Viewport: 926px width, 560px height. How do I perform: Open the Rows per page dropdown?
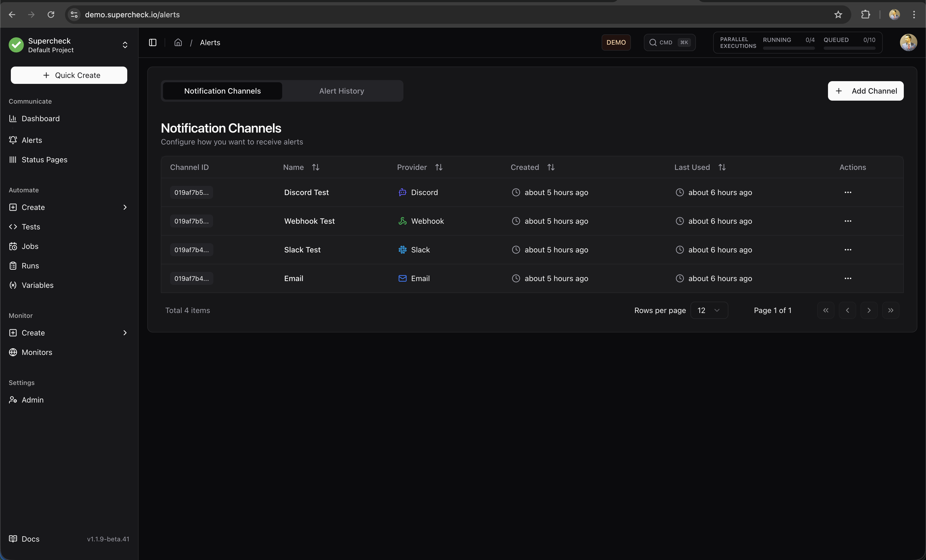(709, 310)
